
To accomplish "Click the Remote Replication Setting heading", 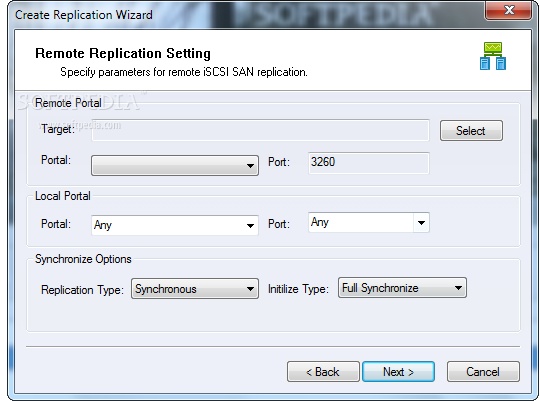I will pos(123,54).
